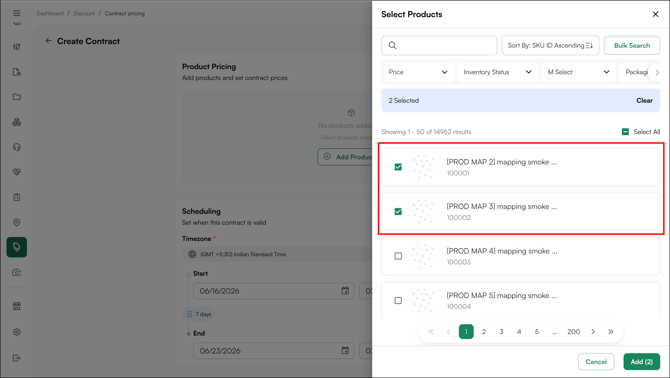Open the folder icon in the sidebar
Viewport: 670px width, 378px height.
click(x=17, y=97)
